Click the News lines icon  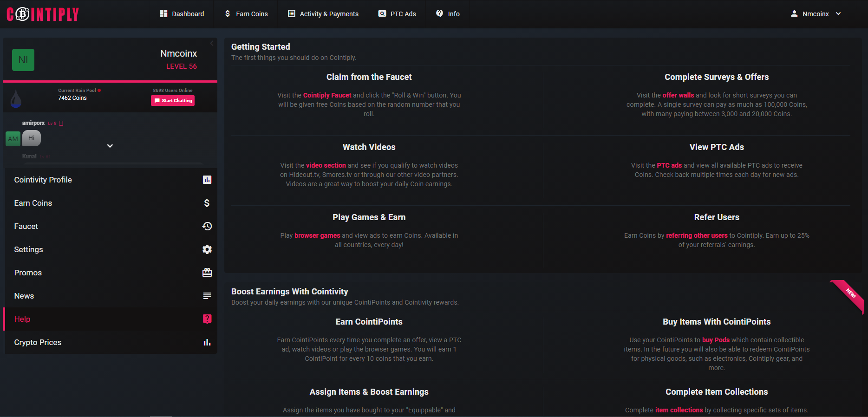[x=207, y=296]
